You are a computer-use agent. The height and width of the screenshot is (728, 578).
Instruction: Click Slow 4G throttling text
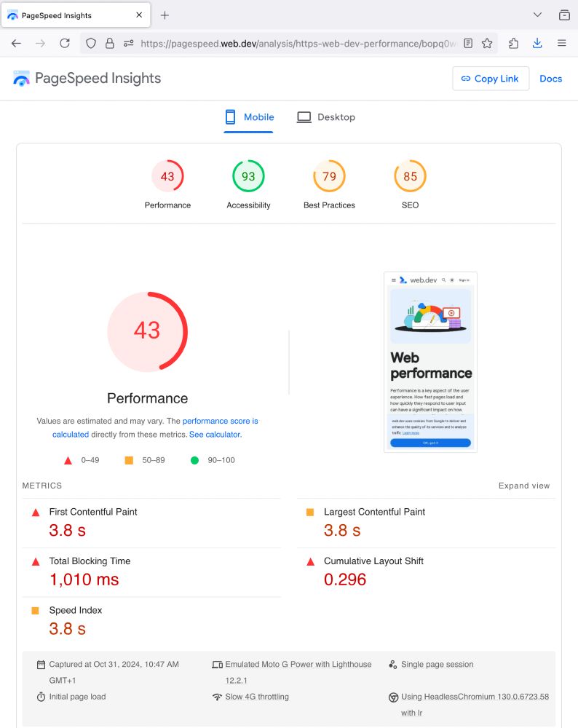(257, 697)
